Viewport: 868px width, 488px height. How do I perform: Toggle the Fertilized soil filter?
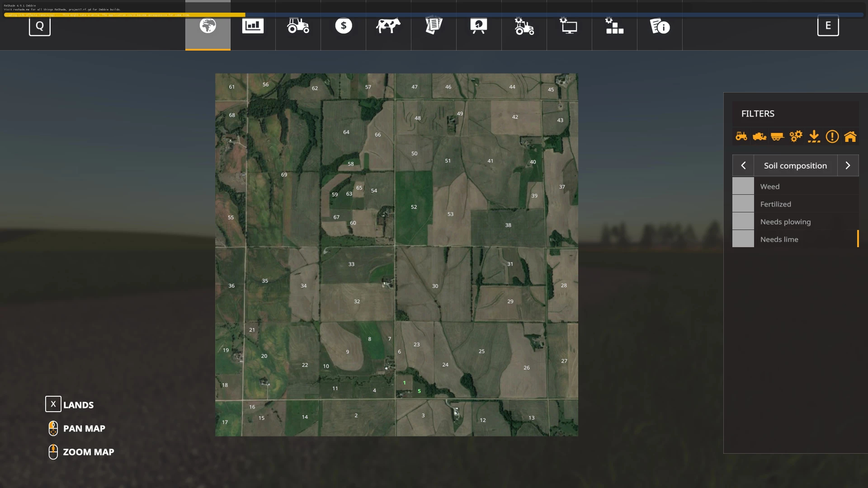click(x=795, y=204)
